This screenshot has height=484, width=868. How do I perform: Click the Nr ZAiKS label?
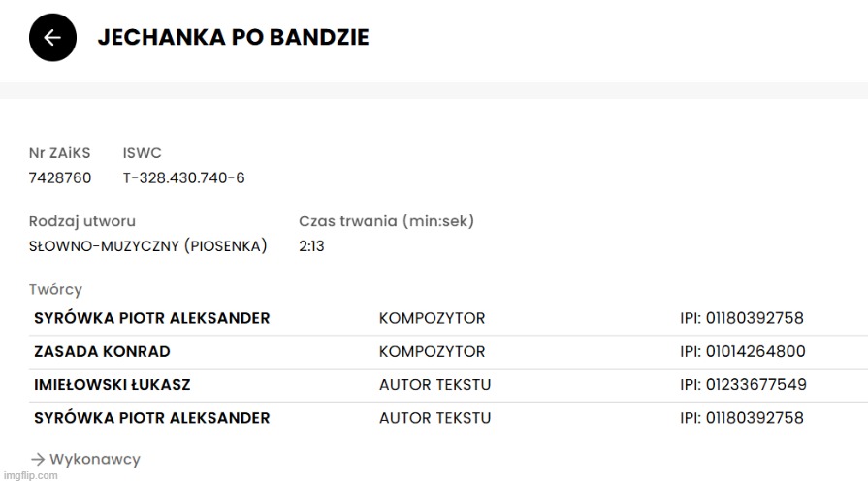click(x=60, y=153)
